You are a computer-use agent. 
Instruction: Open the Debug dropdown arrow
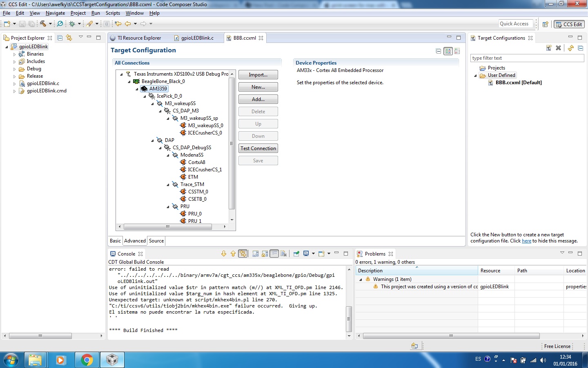click(x=80, y=24)
